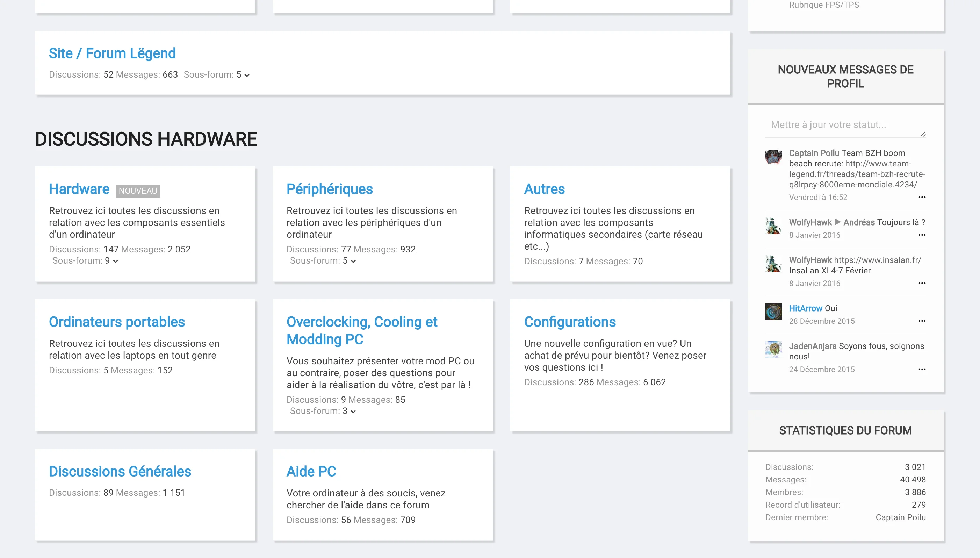The height and width of the screenshot is (558, 980).
Task: Open options dots on Captain Poilu's message
Action: coord(921,198)
